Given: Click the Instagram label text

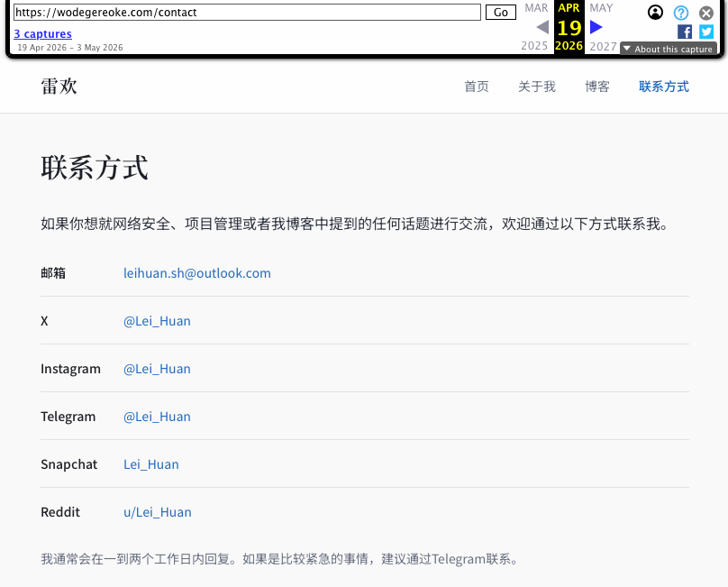Looking at the screenshot, I should point(70,369).
